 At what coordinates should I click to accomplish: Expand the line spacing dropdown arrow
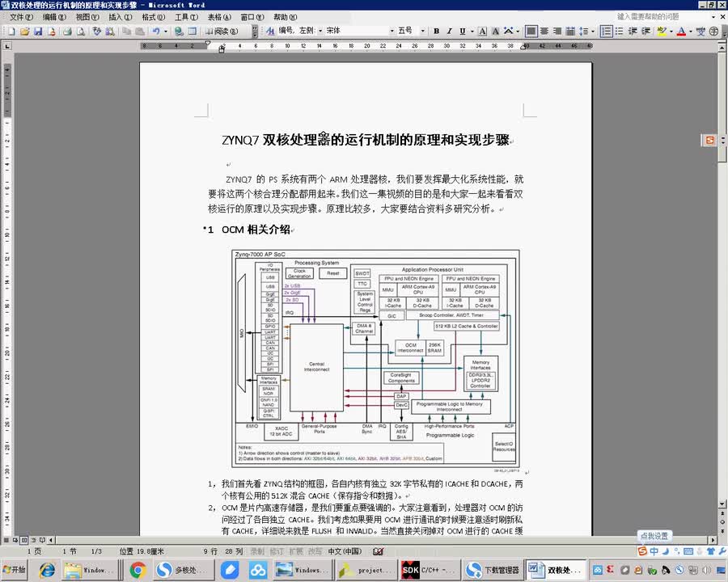593,31
